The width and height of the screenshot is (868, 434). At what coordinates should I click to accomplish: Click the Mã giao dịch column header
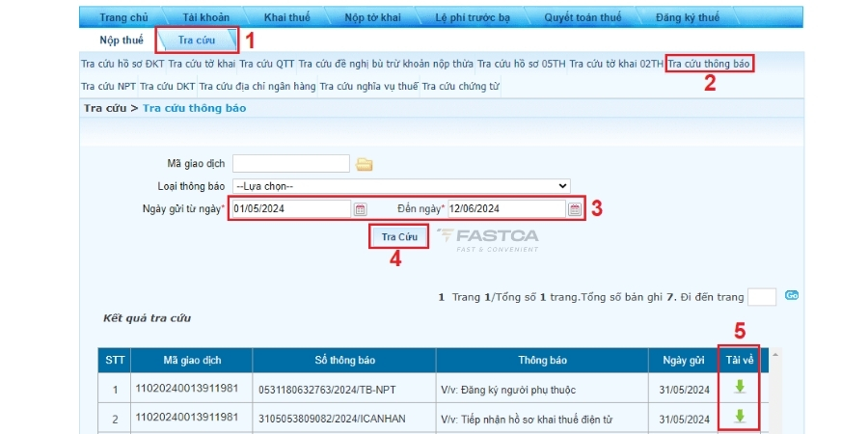click(x=192, y=361)
